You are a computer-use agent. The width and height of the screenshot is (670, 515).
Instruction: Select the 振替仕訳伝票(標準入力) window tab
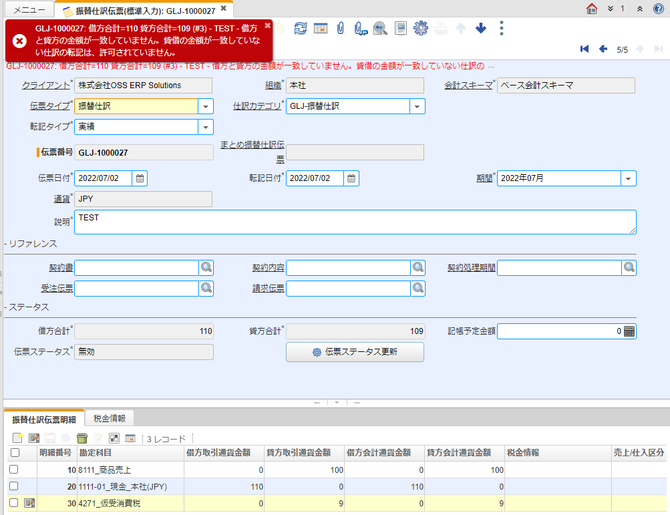pos(145,11)
